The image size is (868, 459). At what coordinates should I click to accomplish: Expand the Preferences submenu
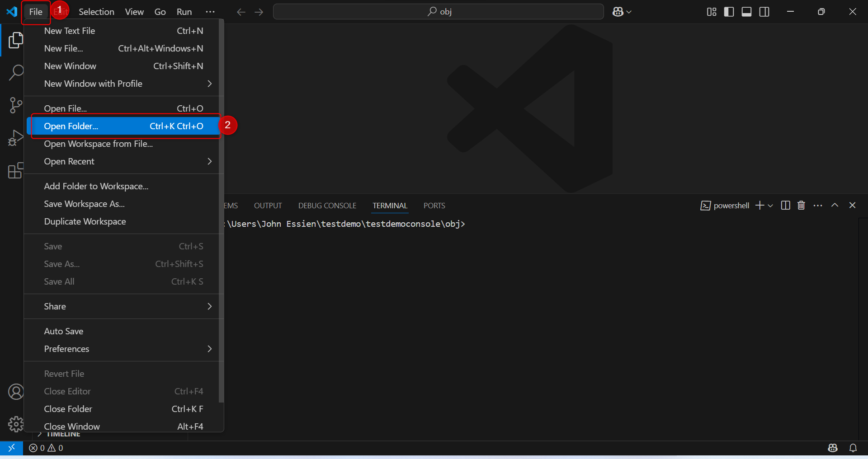[x=123, y=349]
